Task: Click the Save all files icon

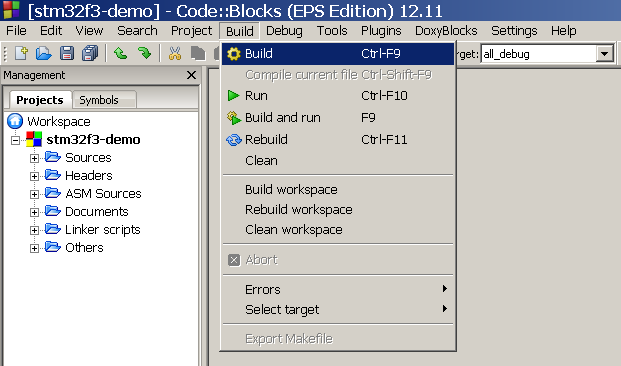Action: [90, 53]
